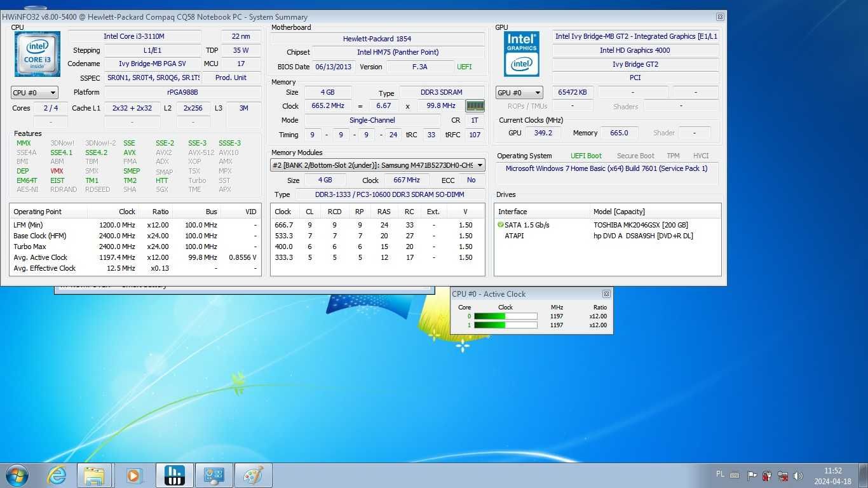The image size is (868, 488).
Task: Switch to the HWiNFO taskbar button
Action: pos(174,475)
